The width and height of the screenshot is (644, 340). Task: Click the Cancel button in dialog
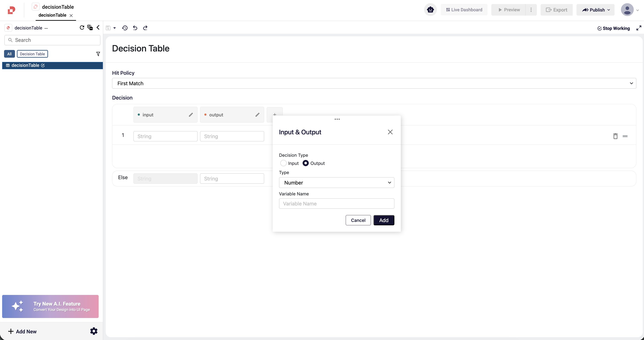(358, 220)
